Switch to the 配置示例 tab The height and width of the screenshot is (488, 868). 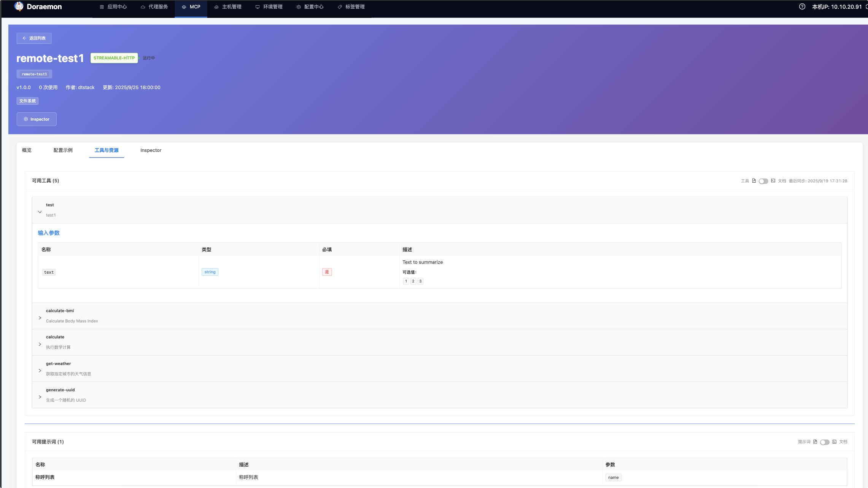click(63, 150)
